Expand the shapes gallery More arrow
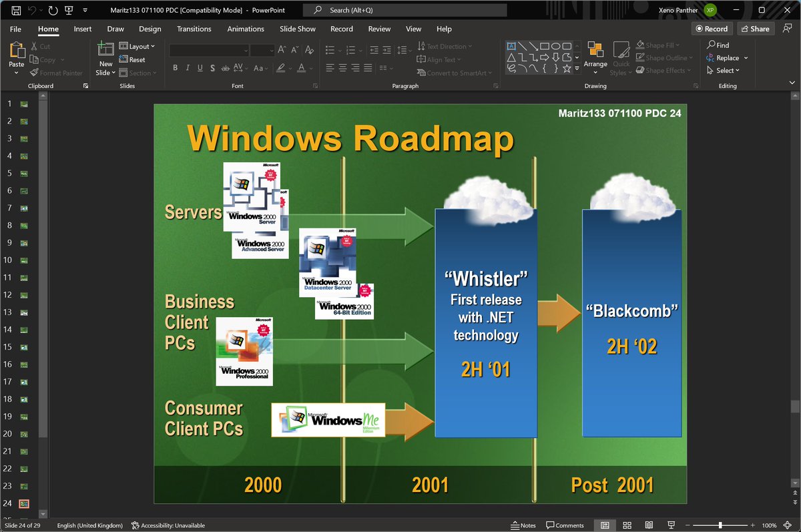 577,69
